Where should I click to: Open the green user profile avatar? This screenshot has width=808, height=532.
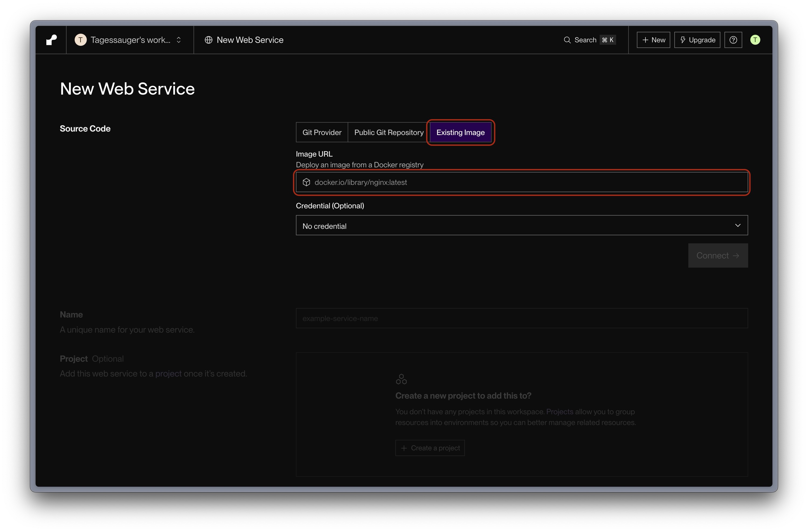click(x=755, y=40)
